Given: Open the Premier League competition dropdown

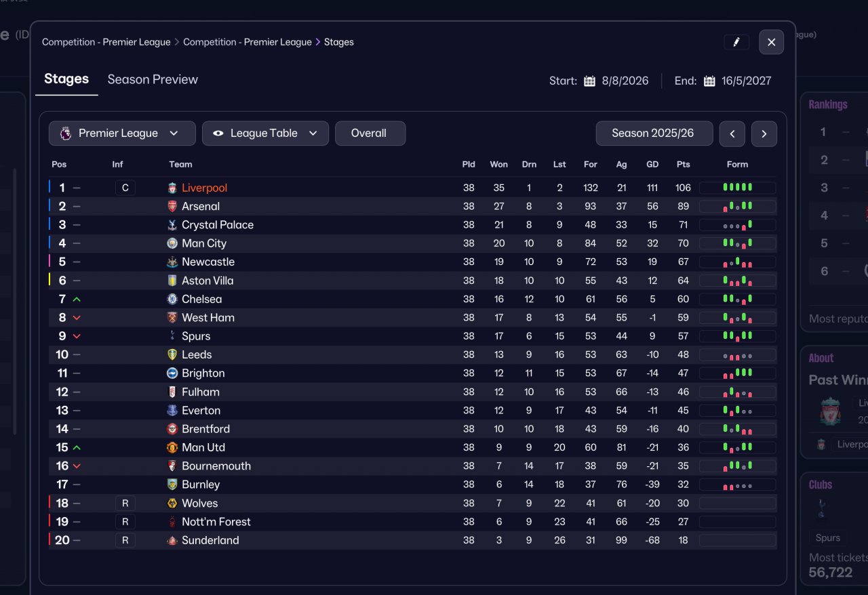Looking at the screenshot, I should (122, 134).
